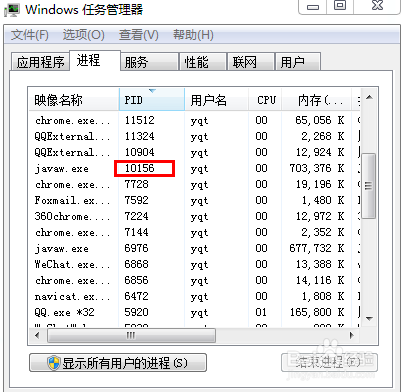Click the vertical scrollbar up arrow
The height and width of the screenshot is (392, 404).
click(x=369, y=97)
